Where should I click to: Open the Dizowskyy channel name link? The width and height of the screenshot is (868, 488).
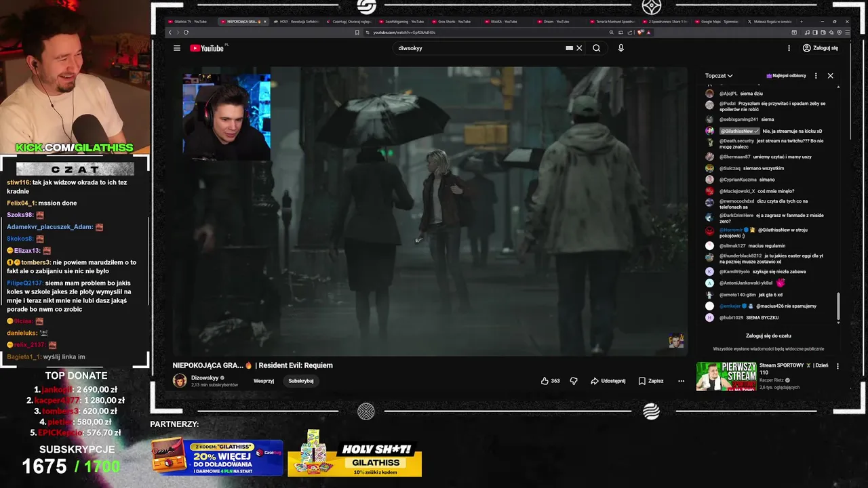coord(205,378)
